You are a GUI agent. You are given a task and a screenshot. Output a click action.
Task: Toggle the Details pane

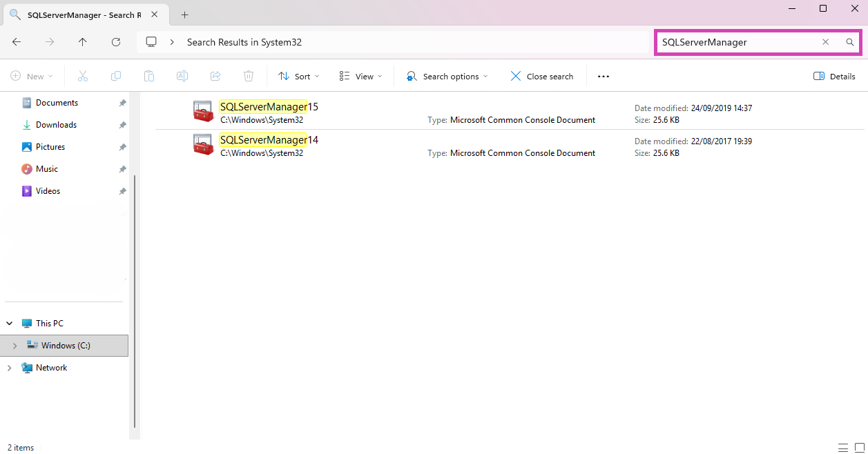[x=834, y=77]
